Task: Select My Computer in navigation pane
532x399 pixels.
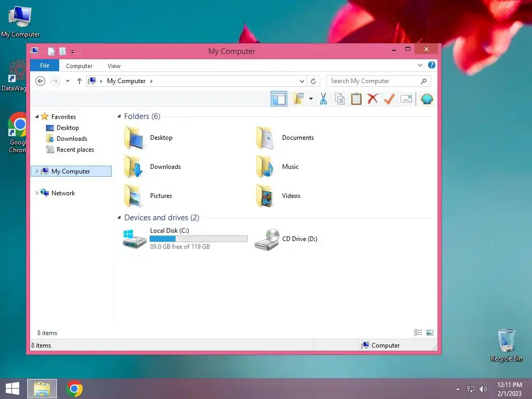Action: pos(71,171)
